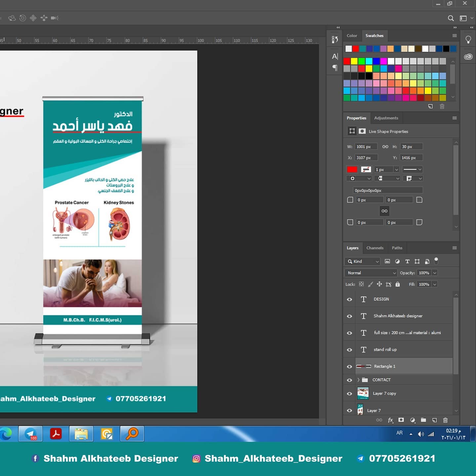Open the Paragraph panel icon
The height and width of the screenshot is (476, 476).
335,68
